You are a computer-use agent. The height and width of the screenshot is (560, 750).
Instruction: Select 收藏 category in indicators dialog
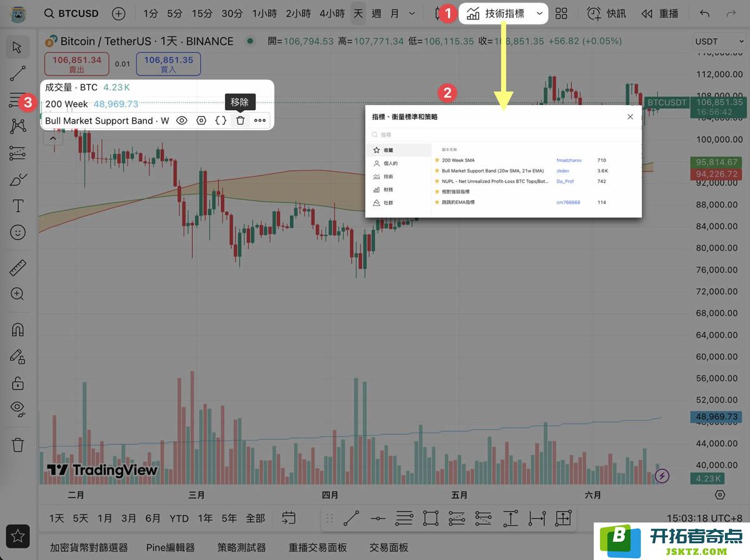pyautogui.click(x=399, y=150)
